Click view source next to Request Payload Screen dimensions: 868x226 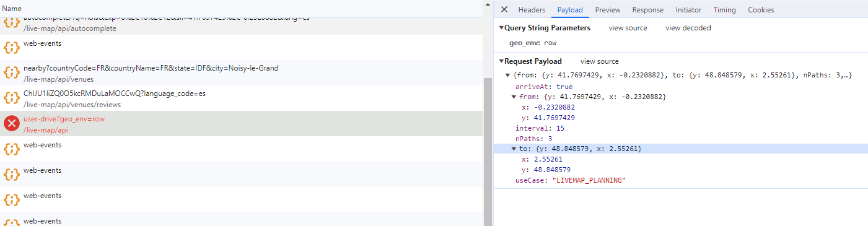599,61
